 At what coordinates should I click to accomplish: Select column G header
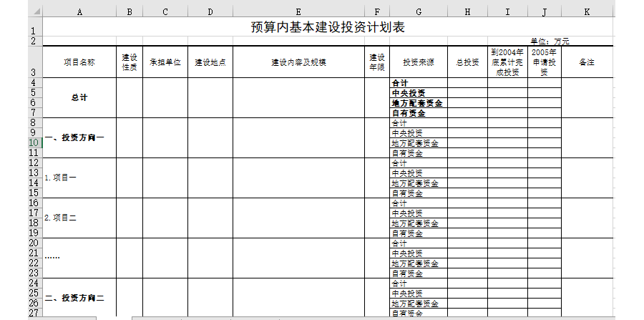418,12
